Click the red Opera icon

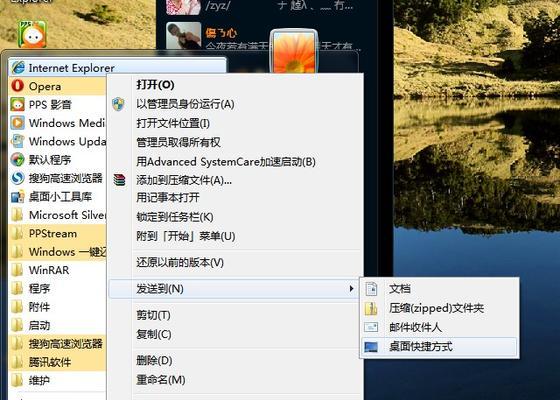click(17, 86)
